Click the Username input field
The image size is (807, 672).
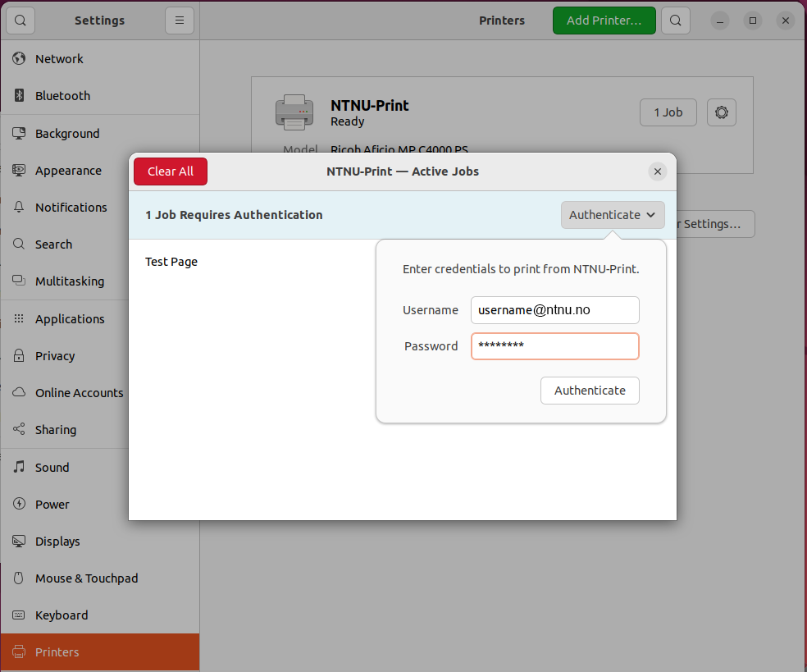pos(554,310)
